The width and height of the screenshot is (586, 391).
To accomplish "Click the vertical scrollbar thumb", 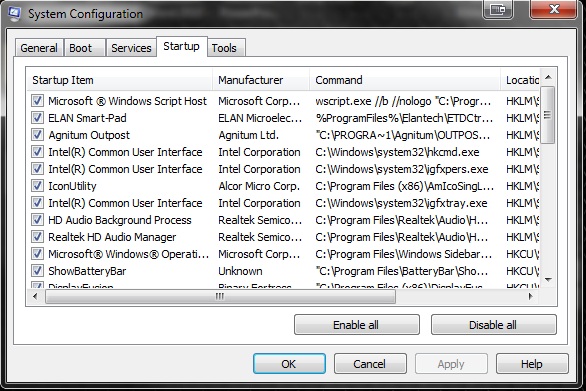I will 548,115.
